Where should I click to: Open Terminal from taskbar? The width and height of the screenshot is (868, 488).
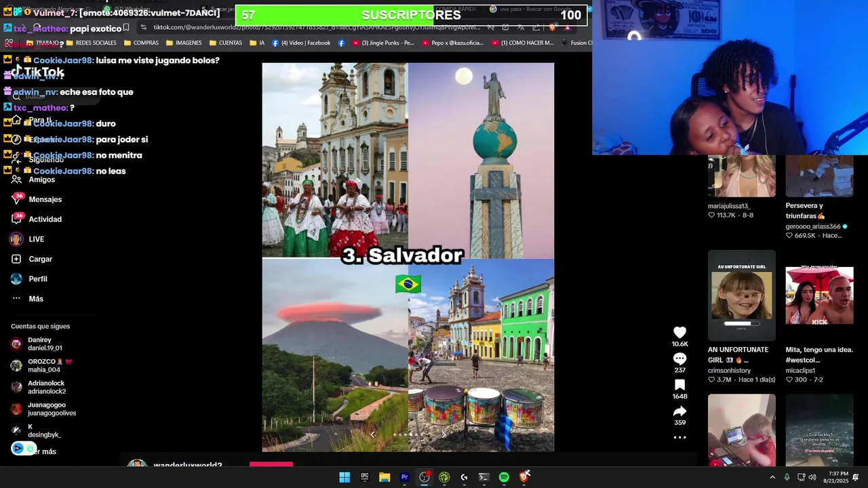(x=484, y=477)
